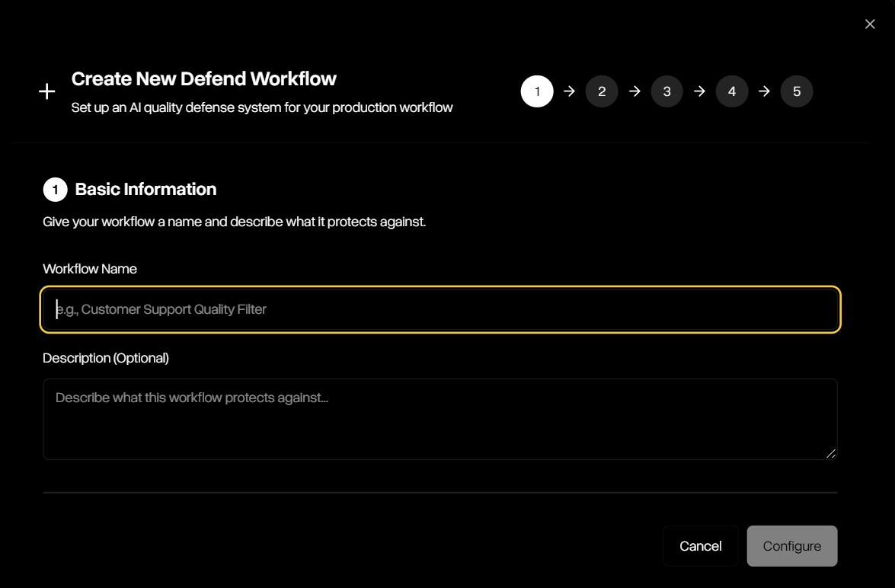895x588 pixels.
Task: Click the arrow between steps 3 and 4
Action: coord(699,91)
